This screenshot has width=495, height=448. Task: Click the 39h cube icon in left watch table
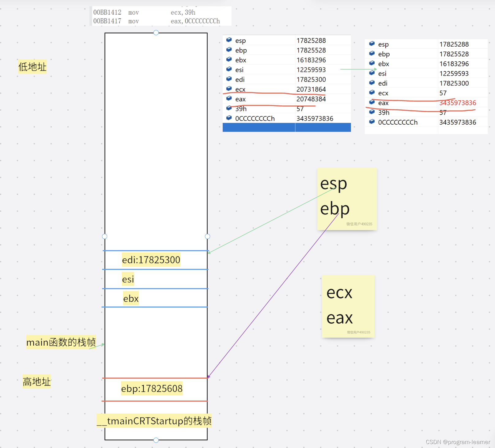[x=229, y=108]
